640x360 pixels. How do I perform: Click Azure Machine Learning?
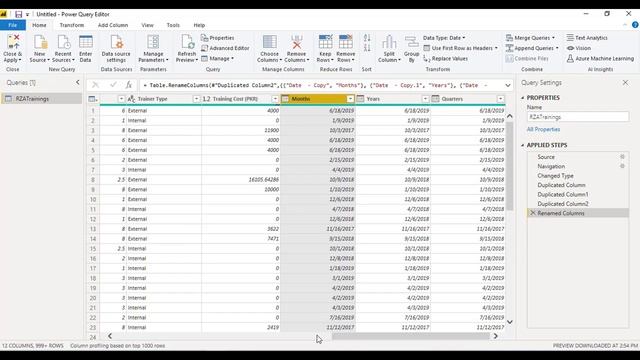click(600, 59)
